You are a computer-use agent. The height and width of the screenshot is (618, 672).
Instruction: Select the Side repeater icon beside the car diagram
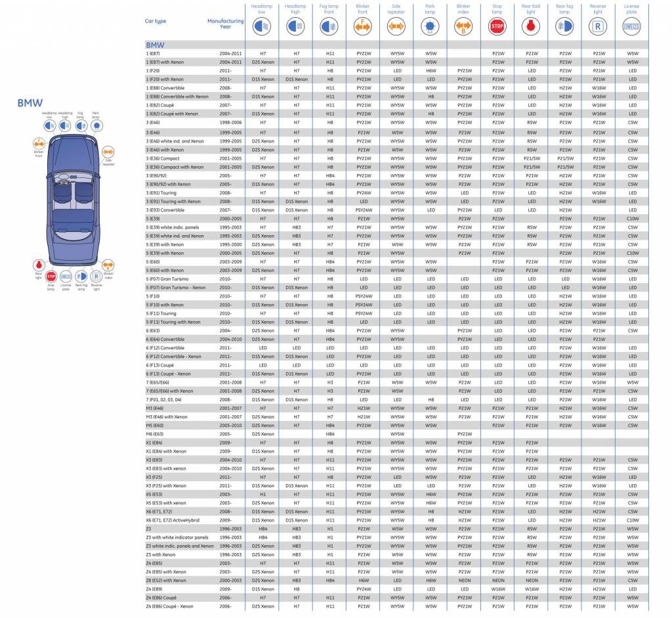coord(108,152)
